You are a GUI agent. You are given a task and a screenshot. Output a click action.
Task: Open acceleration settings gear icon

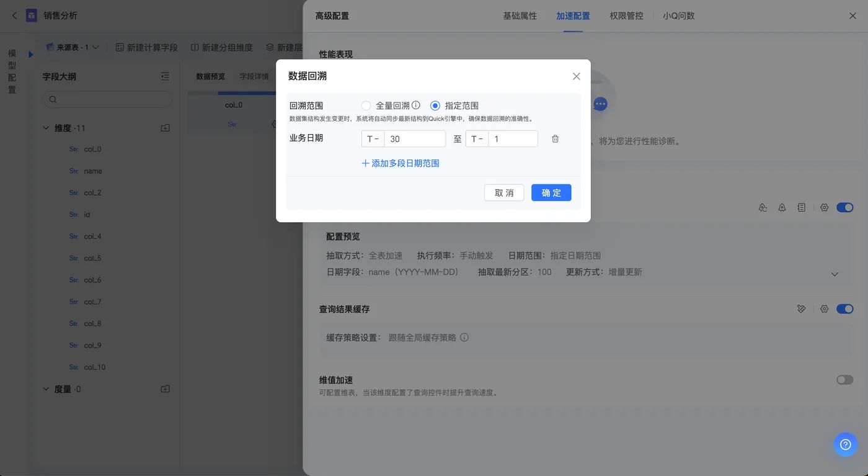click(824, 207)
